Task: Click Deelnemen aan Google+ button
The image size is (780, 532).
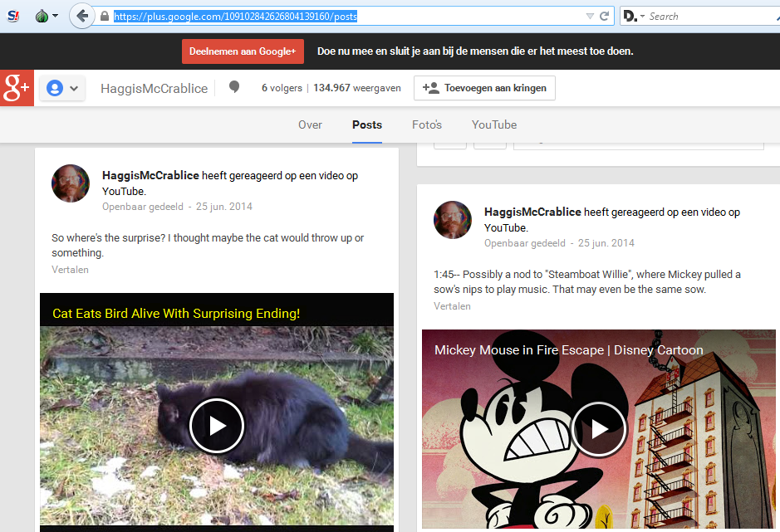Action: tap(243, 51)
